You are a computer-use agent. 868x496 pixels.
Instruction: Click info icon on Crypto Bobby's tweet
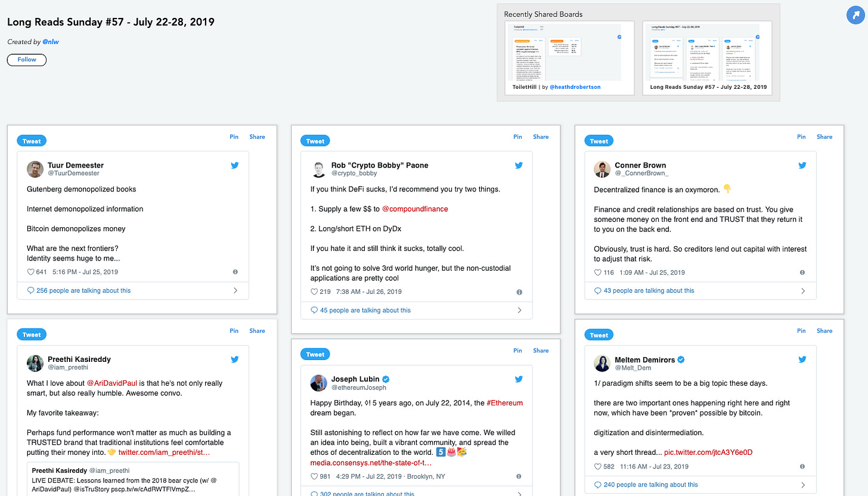519,292
